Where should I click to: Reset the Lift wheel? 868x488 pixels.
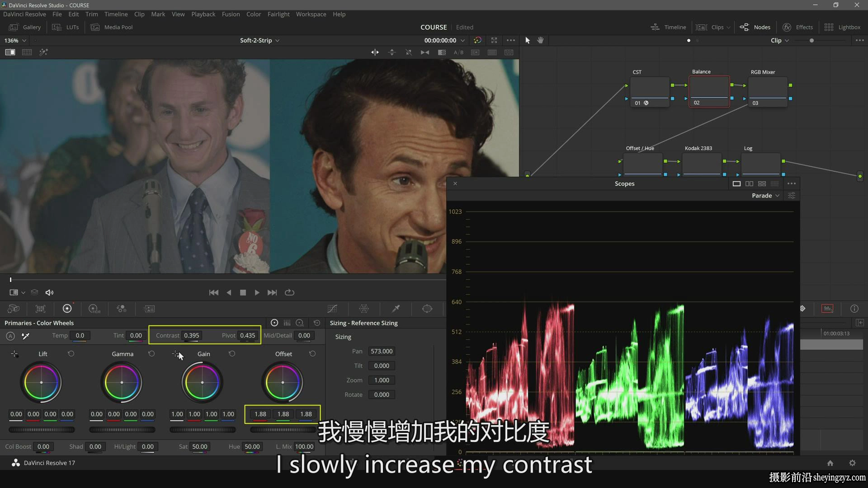[x=71, y=353]
